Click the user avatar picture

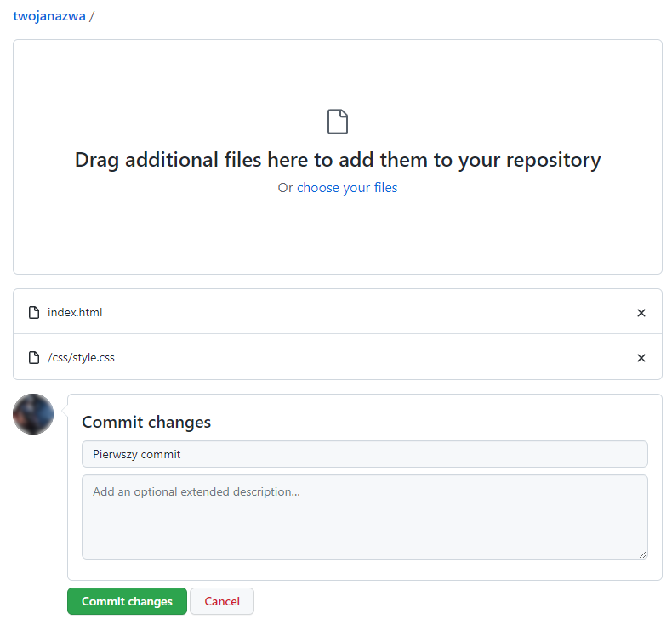(33, 415)
